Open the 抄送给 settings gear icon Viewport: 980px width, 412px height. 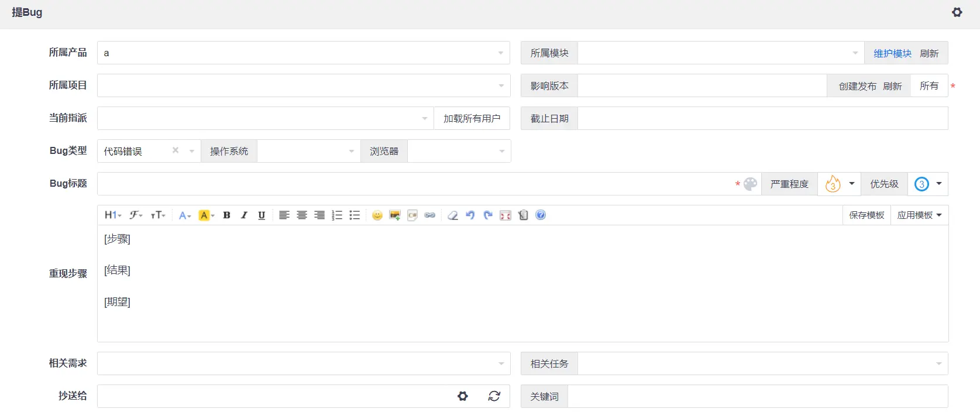pyautogui.click(x=463, y=396)
